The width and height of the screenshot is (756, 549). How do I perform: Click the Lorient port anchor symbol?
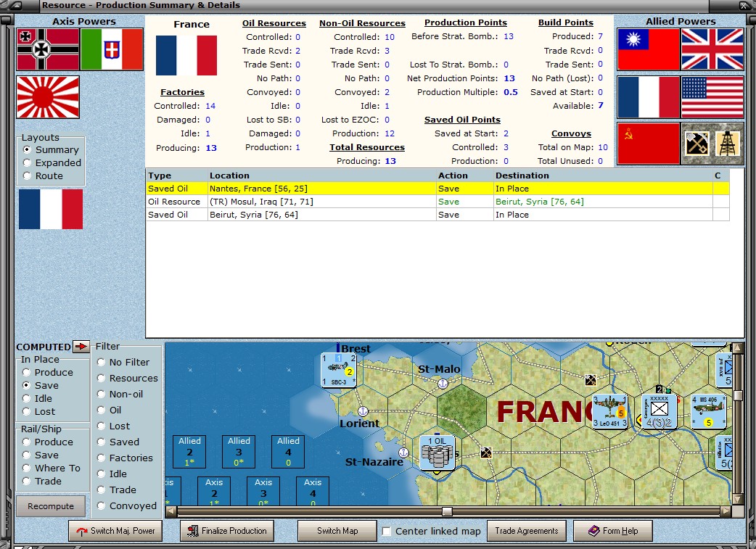(363, 411)
